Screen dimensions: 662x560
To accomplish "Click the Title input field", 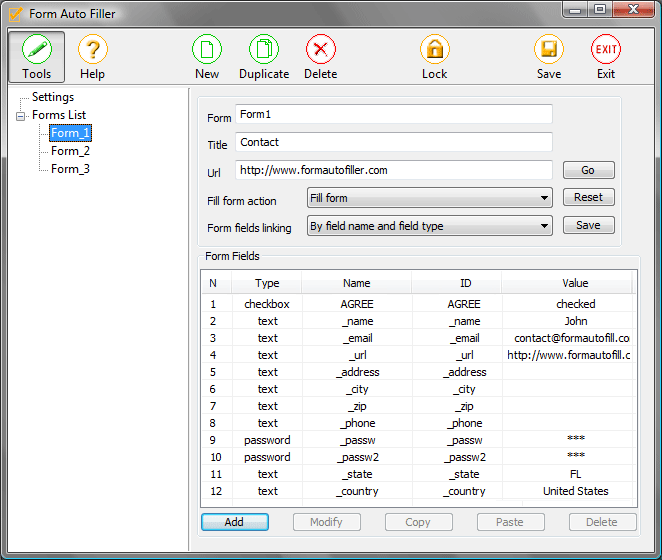I will pyautogui.click(x=393, y=142).
